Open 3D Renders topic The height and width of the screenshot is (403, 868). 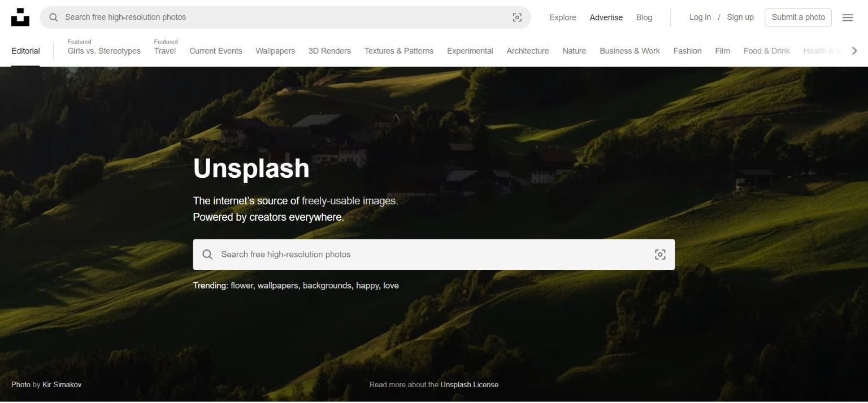point(329,51)
